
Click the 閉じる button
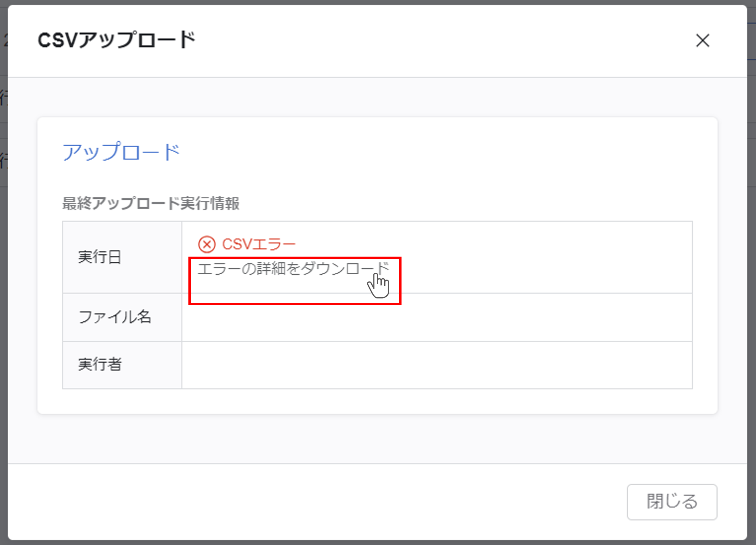[x=672, y=502]
